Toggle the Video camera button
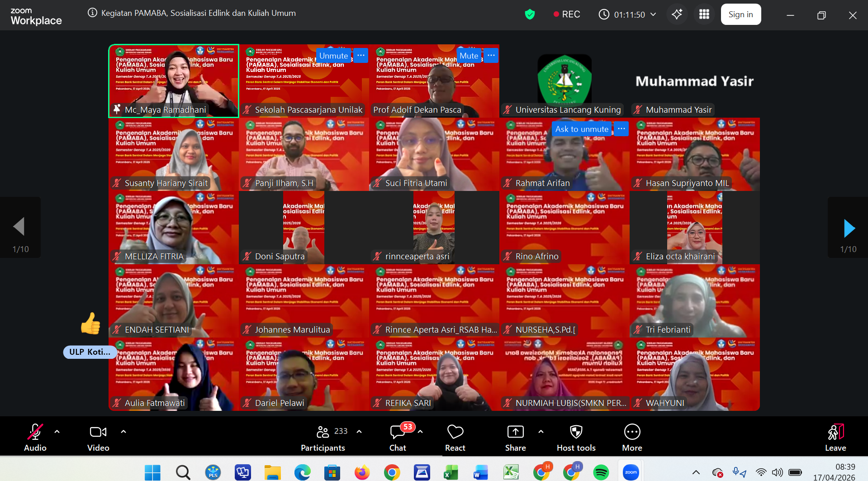This screenshot has height=481, width=868. [x=98, y=437]
